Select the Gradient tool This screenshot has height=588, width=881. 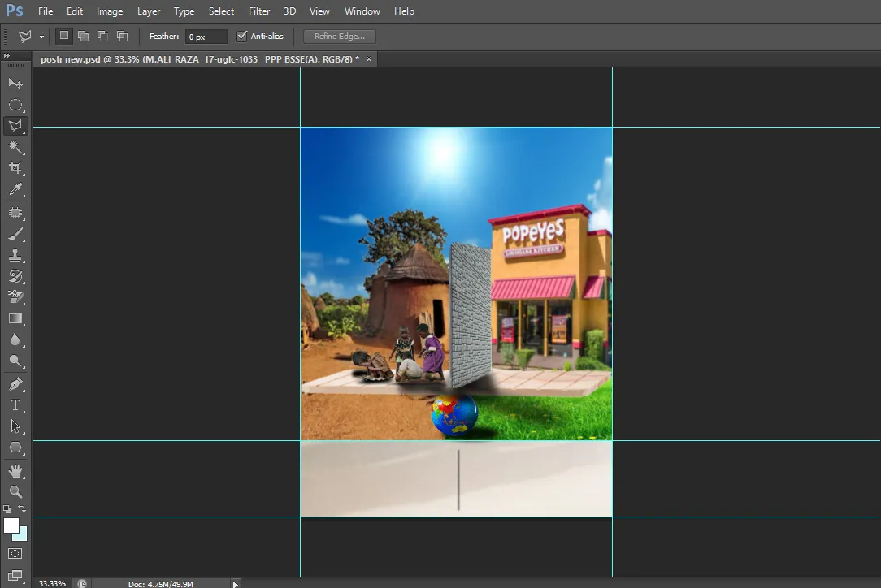[15, 318]
